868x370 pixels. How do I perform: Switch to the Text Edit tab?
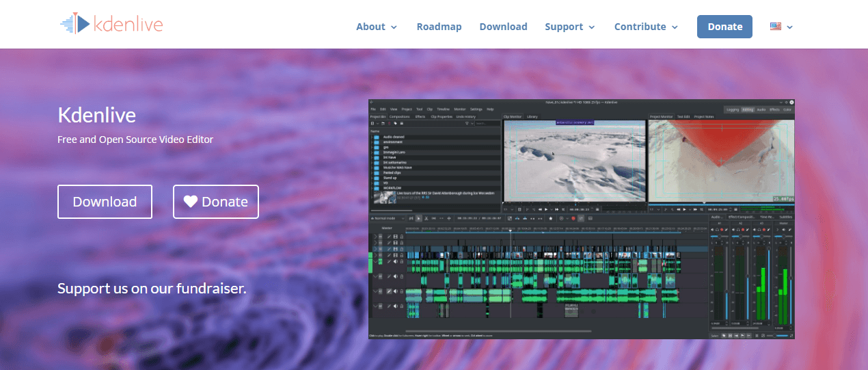tap(683, 117)
